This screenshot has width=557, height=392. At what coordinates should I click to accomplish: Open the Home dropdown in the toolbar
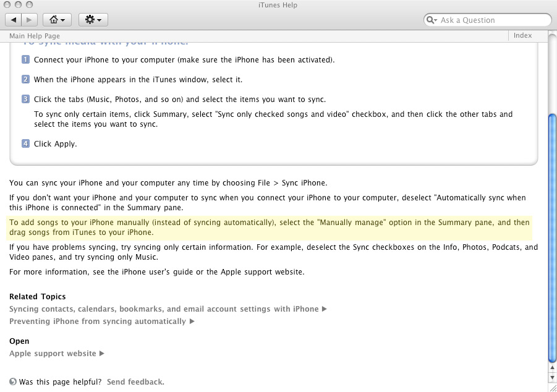(x=57, y=20)
